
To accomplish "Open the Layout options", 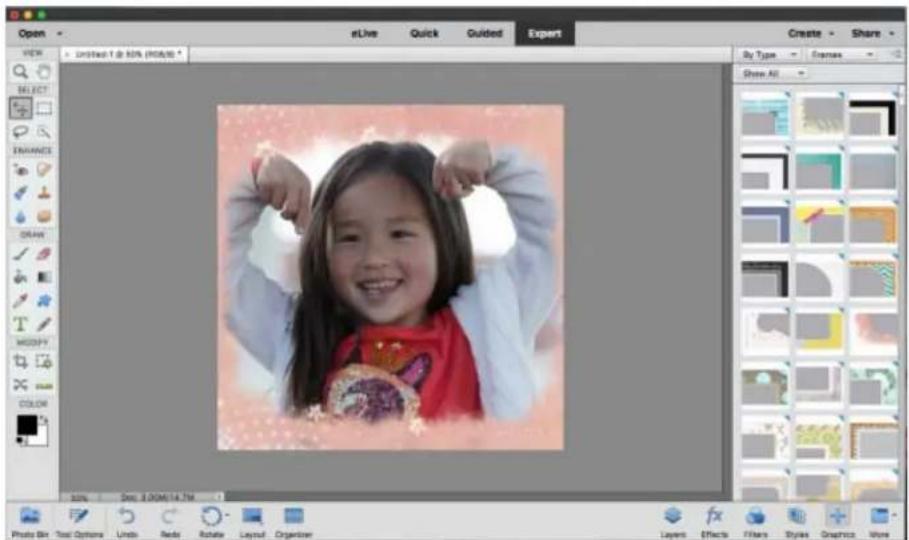I will [252, 522].
